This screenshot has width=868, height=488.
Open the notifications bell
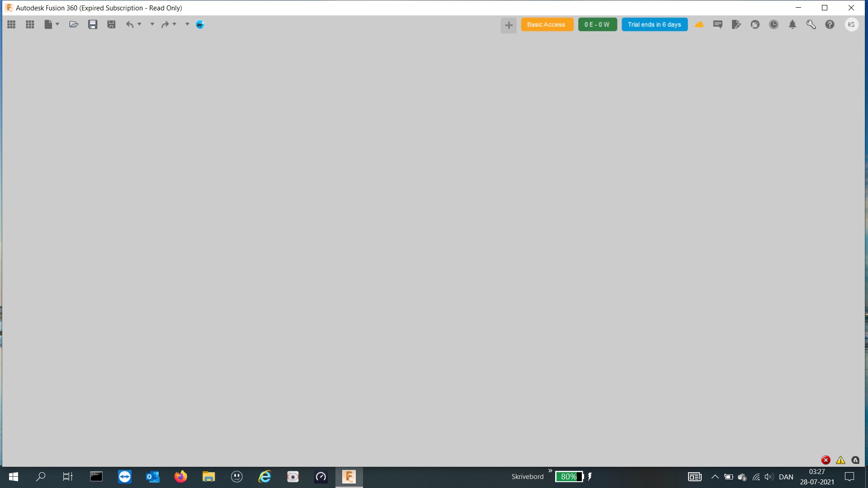point(792,24)
